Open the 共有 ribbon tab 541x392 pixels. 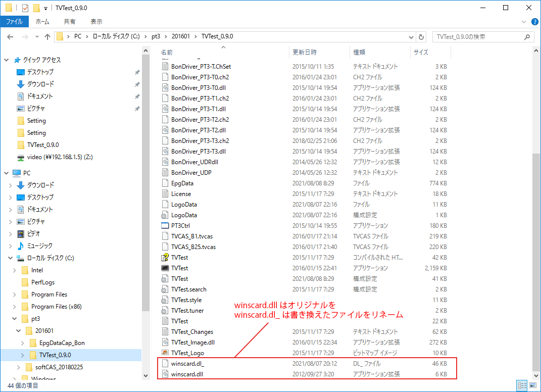pos(69,21)
